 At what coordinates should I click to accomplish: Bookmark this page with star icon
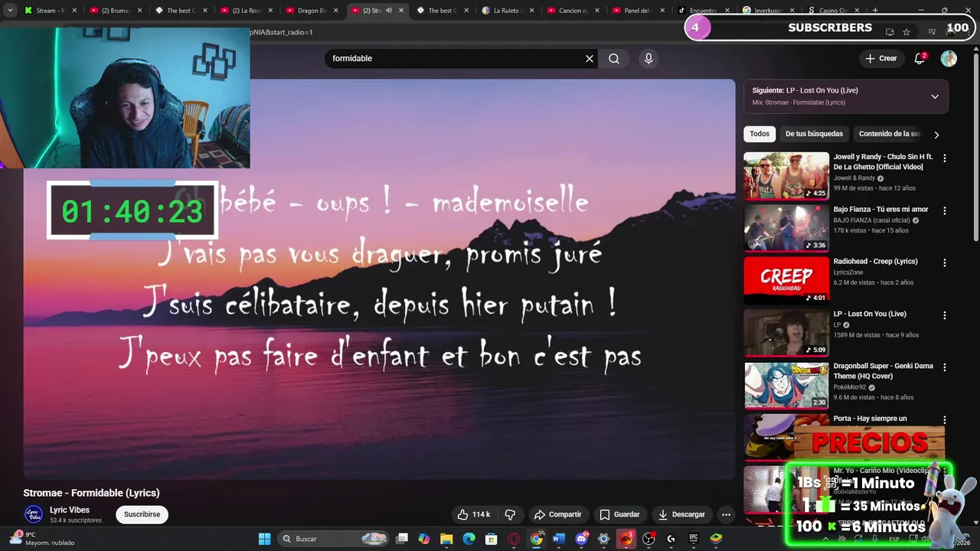pyautogui.click(x=906, y=32)
